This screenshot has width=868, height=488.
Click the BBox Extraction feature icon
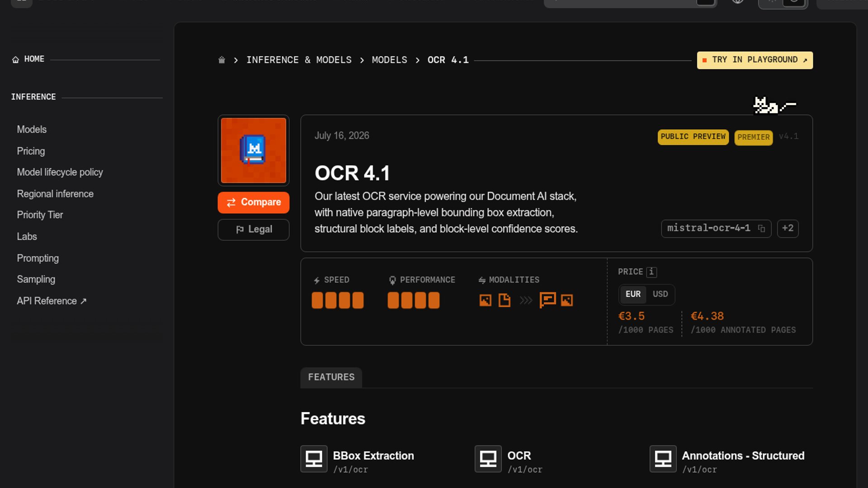pyautogui.click(x=314, y=459)
